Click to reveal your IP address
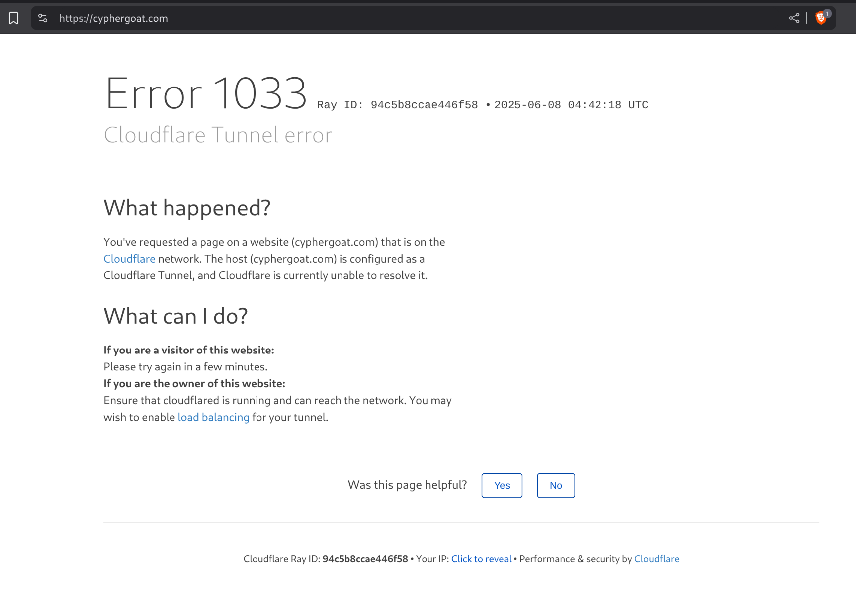 tap(481, 559)
